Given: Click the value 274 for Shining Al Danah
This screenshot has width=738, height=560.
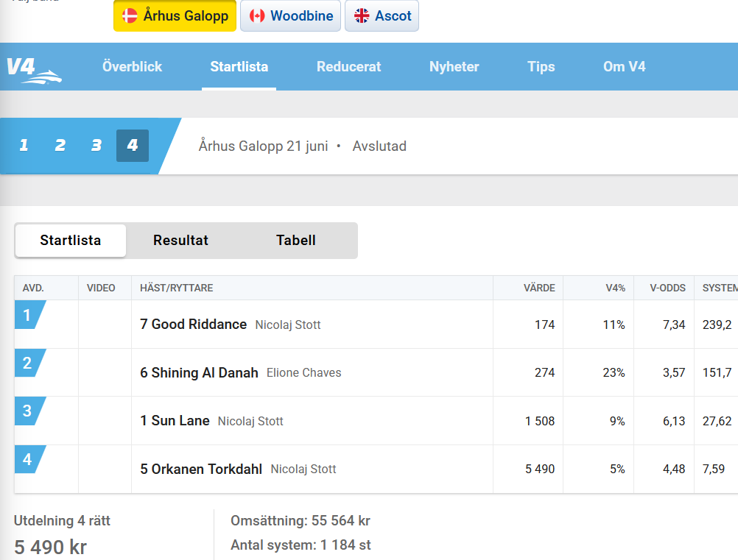Looking at the screenshot, I should click(544, 373).
